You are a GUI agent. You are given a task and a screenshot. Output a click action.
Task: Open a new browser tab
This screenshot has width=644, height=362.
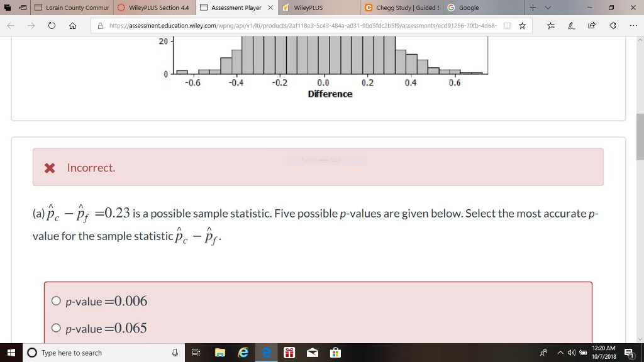point(533,8)
